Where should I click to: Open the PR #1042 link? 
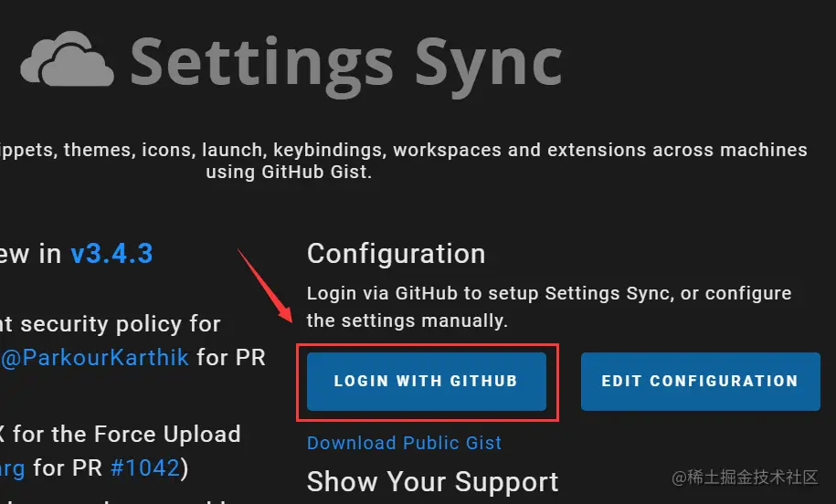click(144, 468)
